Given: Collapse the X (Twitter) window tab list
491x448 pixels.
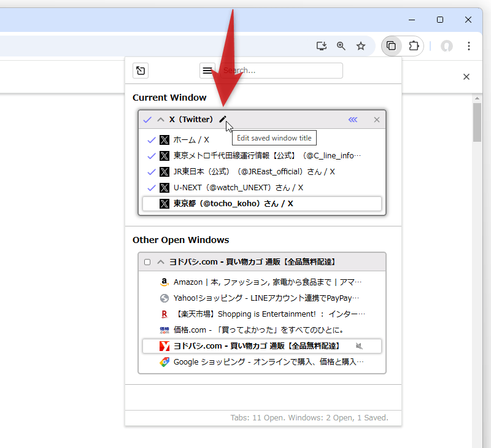Looking at the screenshot, I should [161, 120].
